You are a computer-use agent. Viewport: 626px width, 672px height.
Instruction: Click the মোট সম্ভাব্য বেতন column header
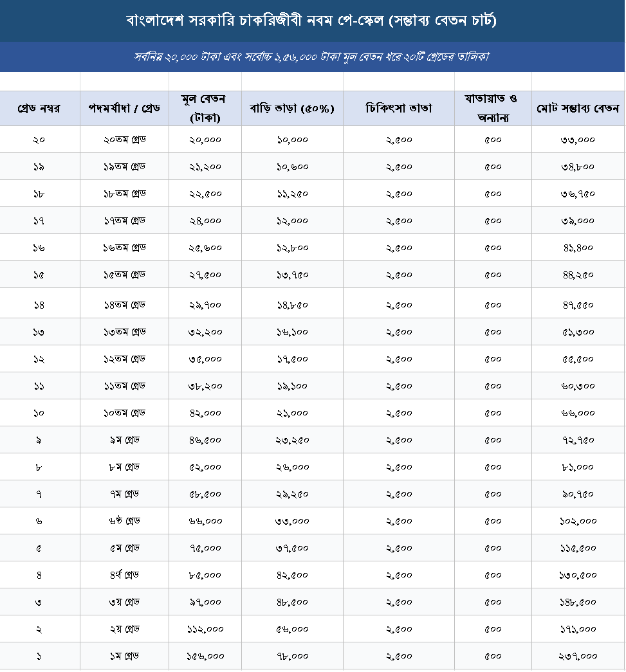tap(578, 109)
